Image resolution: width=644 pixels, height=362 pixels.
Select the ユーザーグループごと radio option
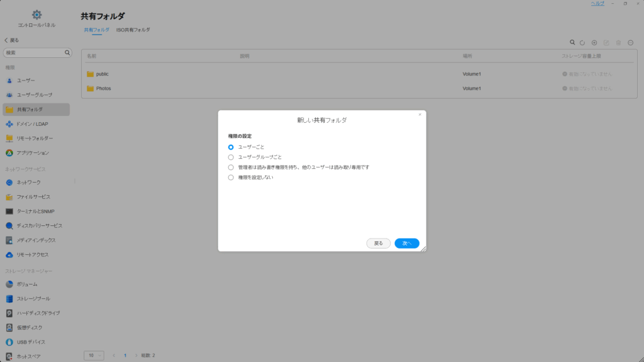point(231,157)
